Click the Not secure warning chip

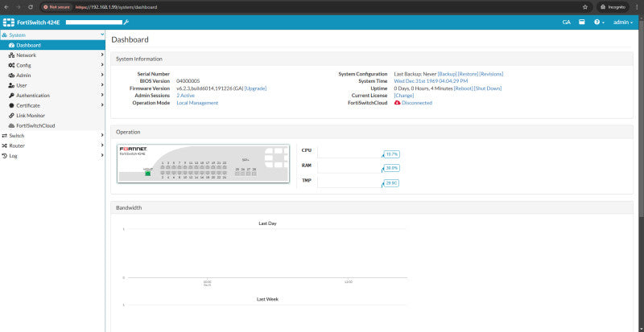click(56, 7)
